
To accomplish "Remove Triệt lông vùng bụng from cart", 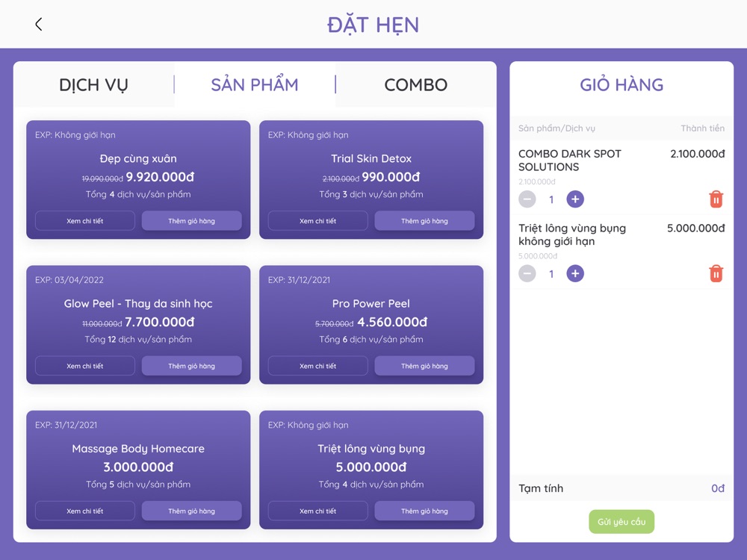I will pos(716,273).
